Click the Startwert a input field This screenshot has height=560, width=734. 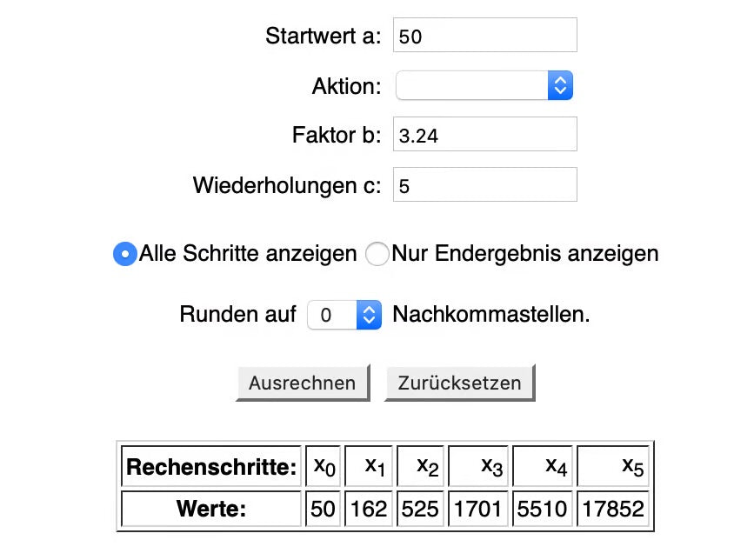[484, 36]
